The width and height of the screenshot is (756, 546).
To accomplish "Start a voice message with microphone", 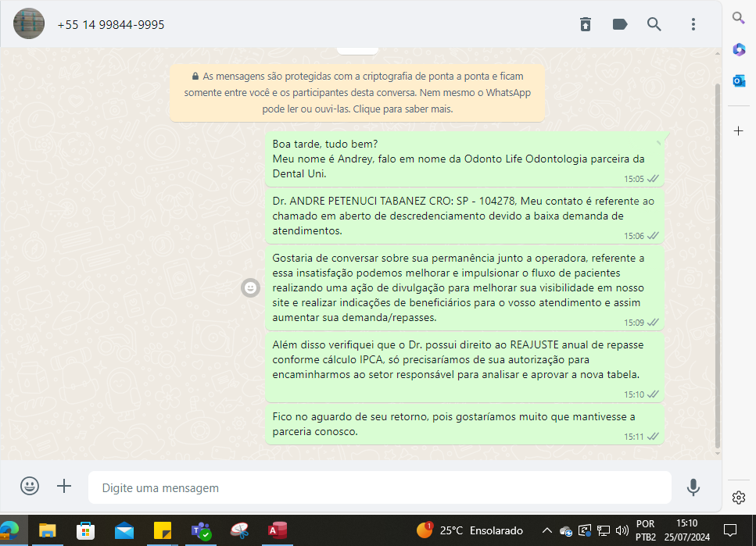I will (693, 487).
